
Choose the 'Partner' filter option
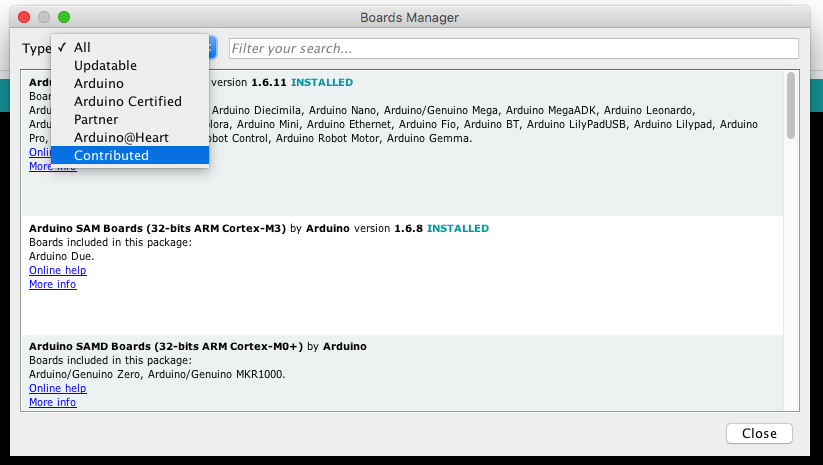coord(130,120)
